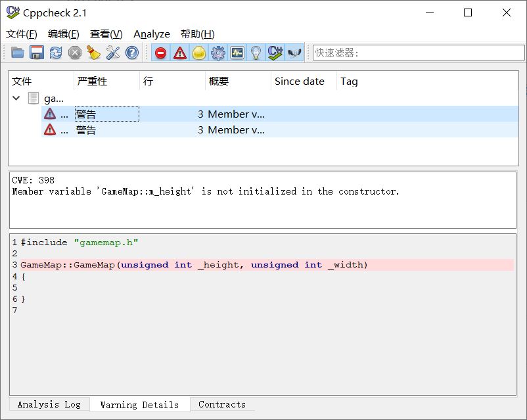Sort by the 概要 column header
Viewport: 527px width, 420px height.
[x=238, y=81]
